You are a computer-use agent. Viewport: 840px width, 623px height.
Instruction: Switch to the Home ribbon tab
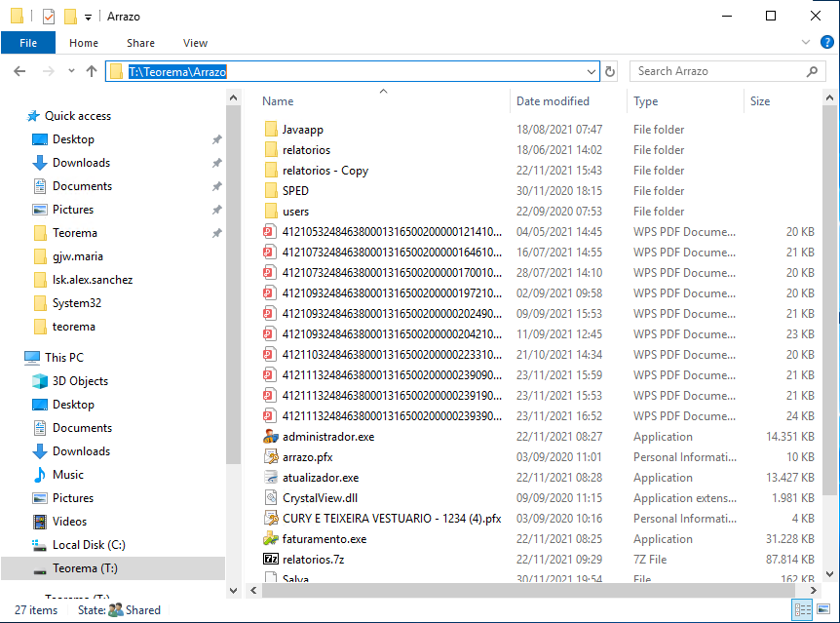(84, 43)
